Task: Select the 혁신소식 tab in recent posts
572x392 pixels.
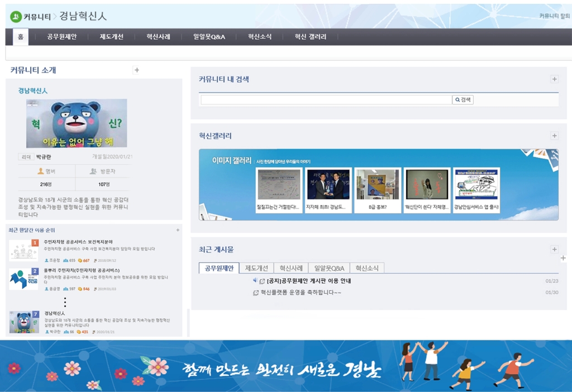Action: point(367,268)
